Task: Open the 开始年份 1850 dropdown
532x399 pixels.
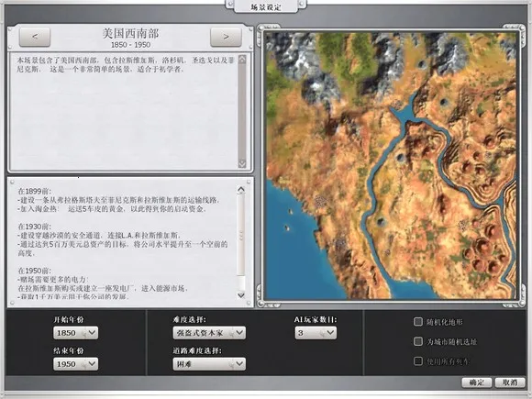Action: pyautogui.click(x=75, y=333)
